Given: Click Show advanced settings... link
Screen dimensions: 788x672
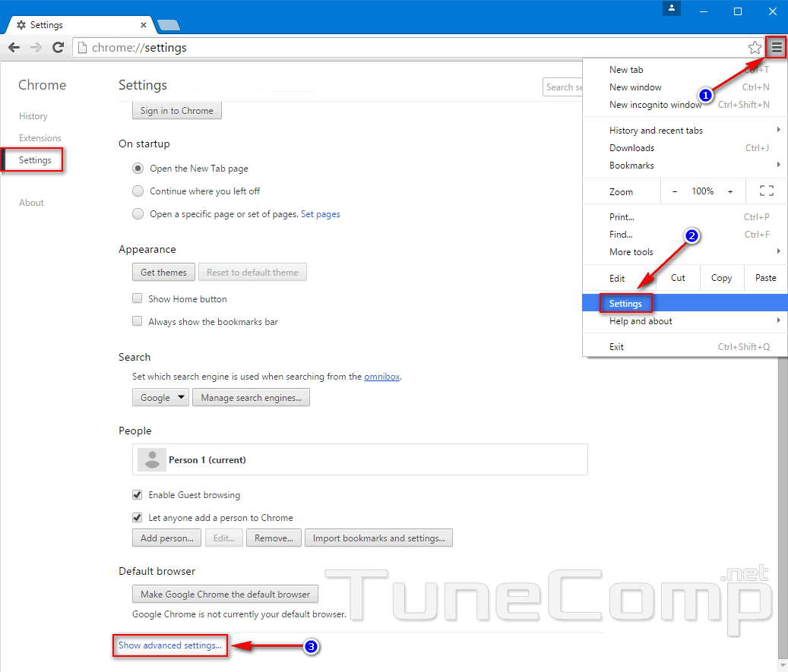Looking at the screenshot, I should click(170, 645).
